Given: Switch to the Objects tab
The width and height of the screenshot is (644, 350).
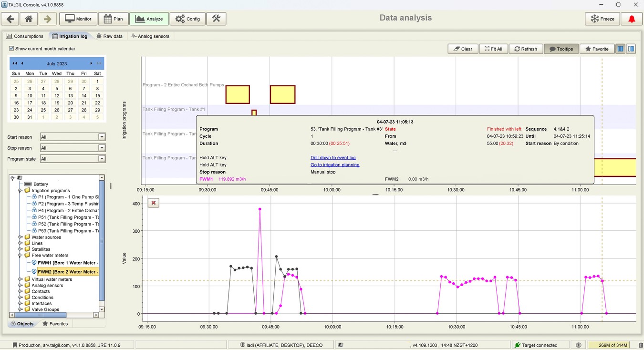Looking at the screenshot, I should [22, 324].
